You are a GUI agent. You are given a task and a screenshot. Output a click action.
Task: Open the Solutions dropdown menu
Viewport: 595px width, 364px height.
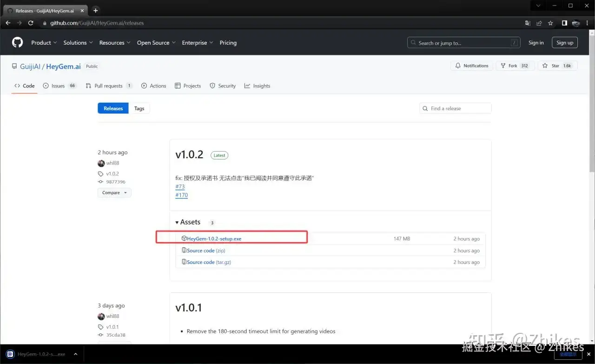[78, 43]
